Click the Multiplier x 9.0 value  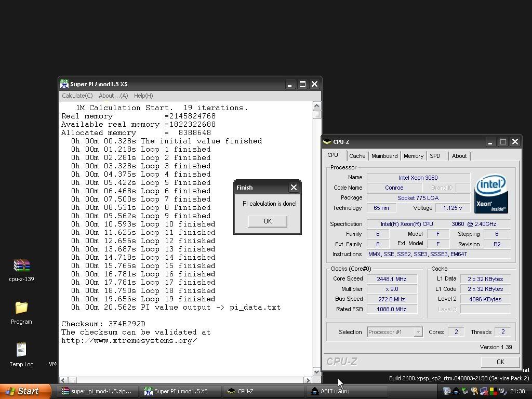(x=392, y=289)
